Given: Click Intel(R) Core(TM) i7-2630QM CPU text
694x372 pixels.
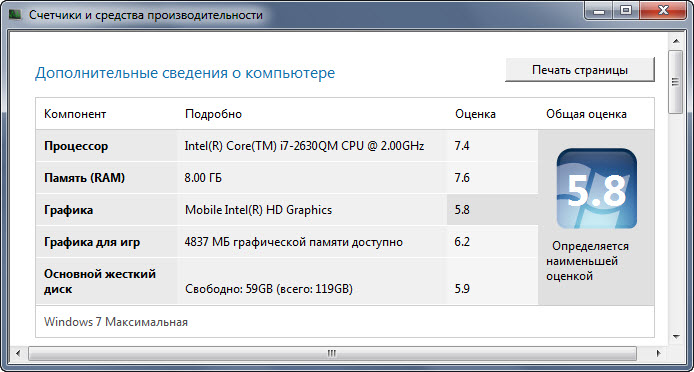Looking at the screenshot, I should pos(305,146).
